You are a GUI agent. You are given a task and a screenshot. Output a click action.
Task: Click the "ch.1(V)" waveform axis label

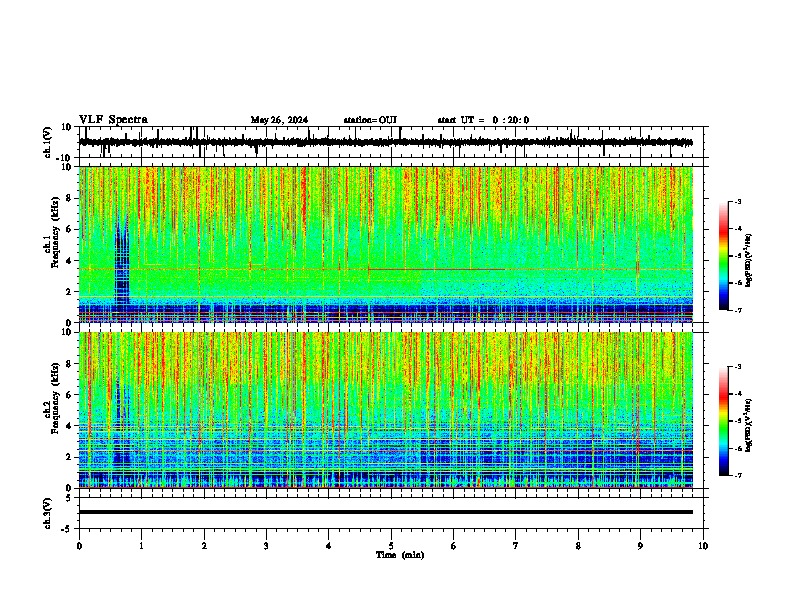[49, 142]
